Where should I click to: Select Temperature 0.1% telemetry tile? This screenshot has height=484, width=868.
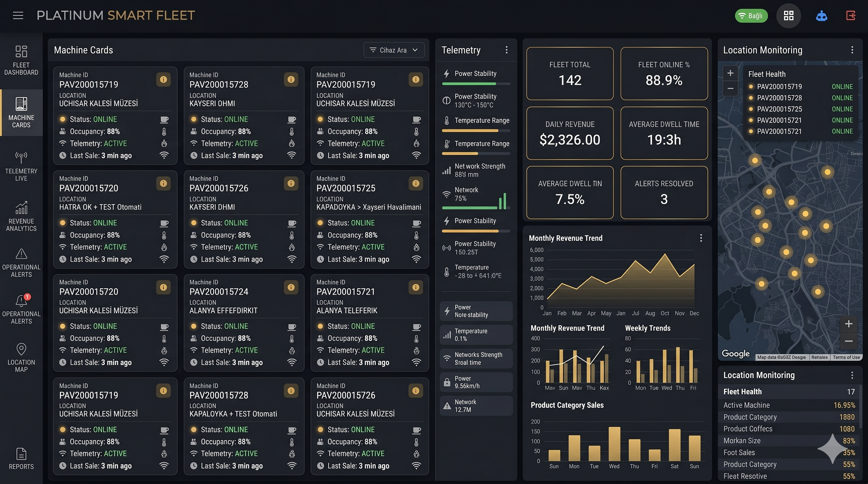(476, 335)
